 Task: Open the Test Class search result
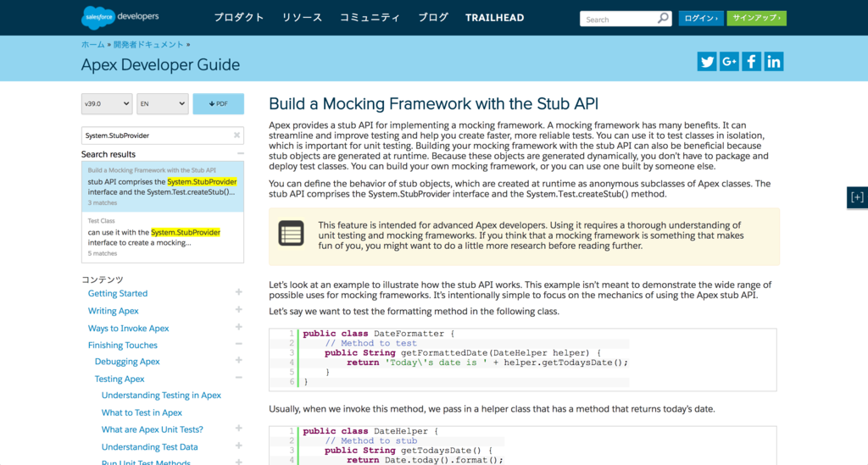pyautogui.click(x=162, y=237)
